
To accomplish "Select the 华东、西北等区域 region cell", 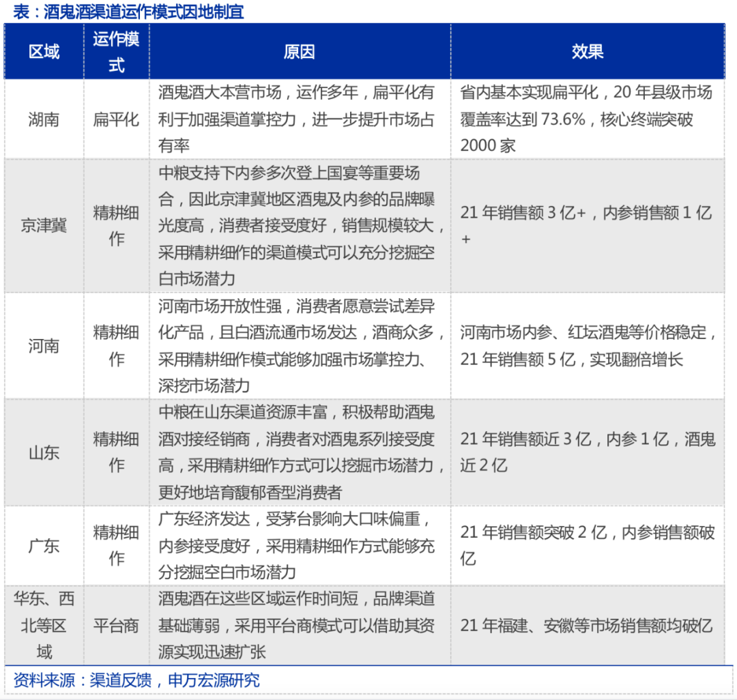I will [44, 626].
